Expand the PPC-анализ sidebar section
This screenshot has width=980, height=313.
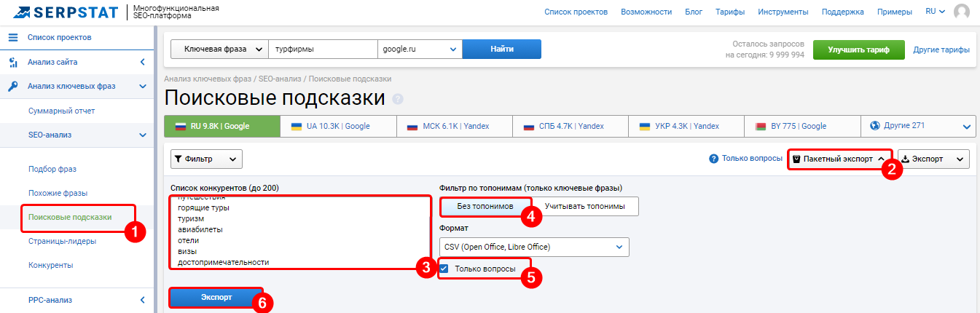pyautogui.click(x=142, y=299)
